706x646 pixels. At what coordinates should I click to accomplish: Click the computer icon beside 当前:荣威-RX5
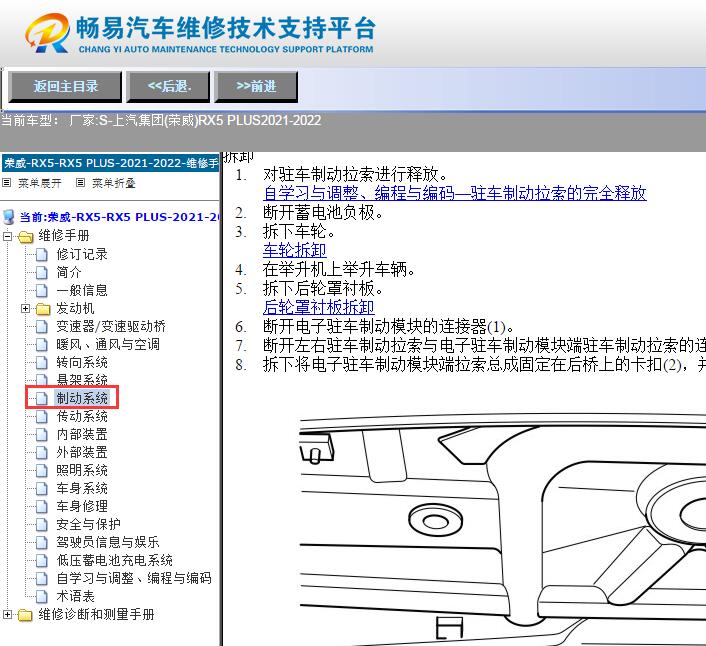coord(9,217)
